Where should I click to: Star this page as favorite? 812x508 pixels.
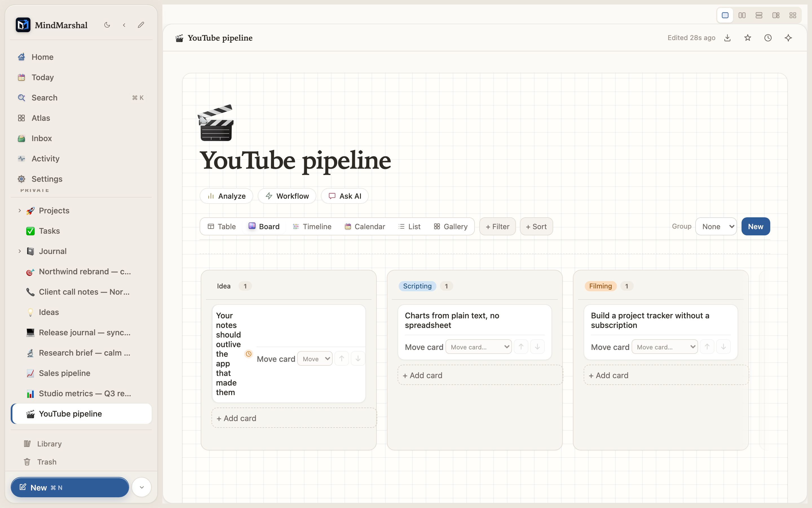(748, 38)
